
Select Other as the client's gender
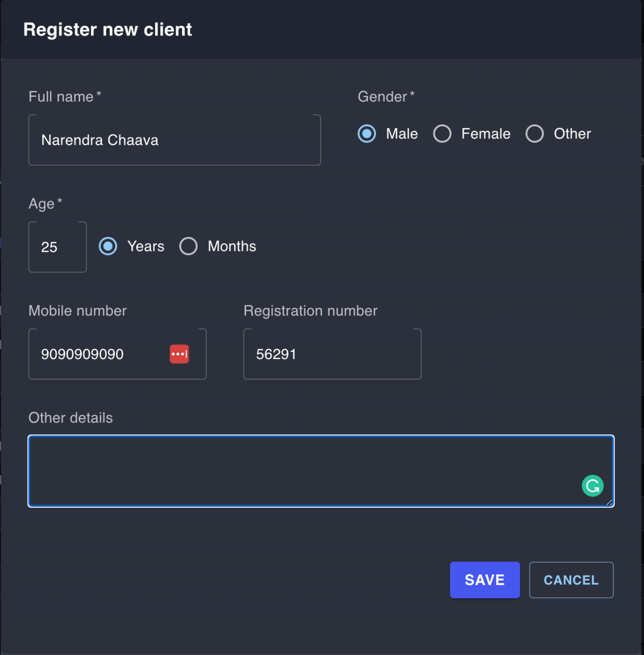534,133
